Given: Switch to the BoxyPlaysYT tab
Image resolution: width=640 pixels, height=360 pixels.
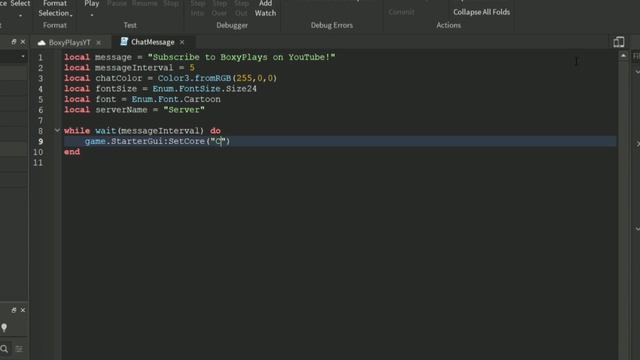Looking at the screenshot, I should [70, 42].
